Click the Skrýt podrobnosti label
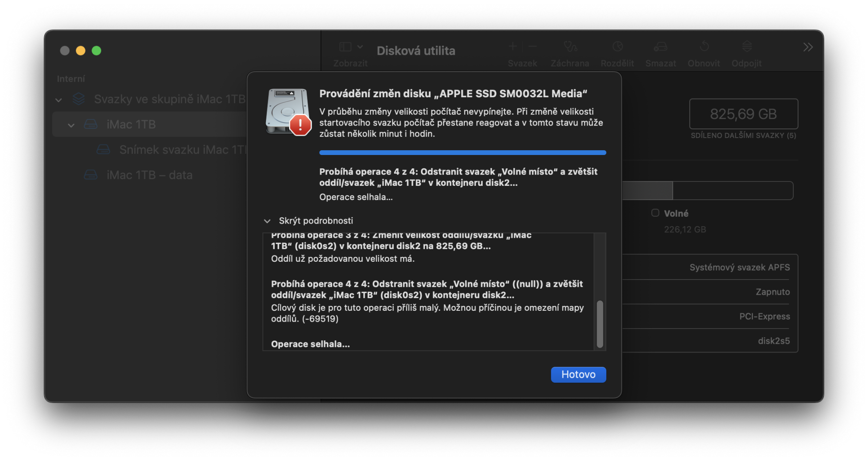Viewport: 868px width, 461px height. coord(316,221)
